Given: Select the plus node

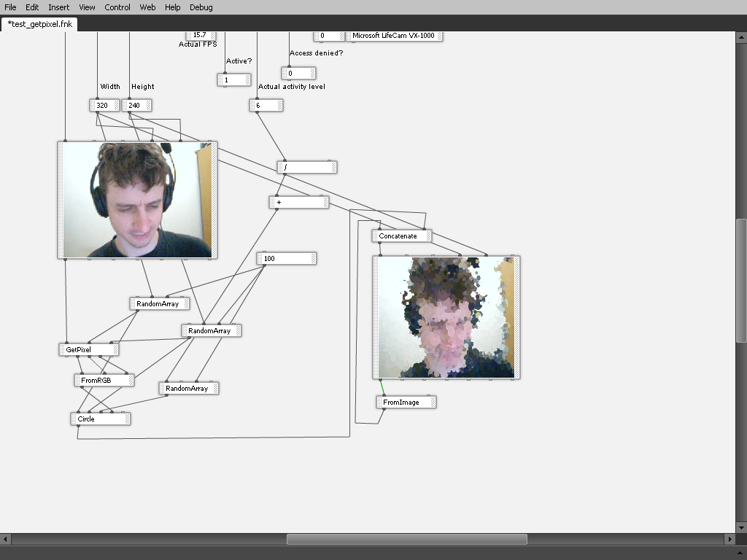Looking at the screenshot, I should tap(299, 203).
